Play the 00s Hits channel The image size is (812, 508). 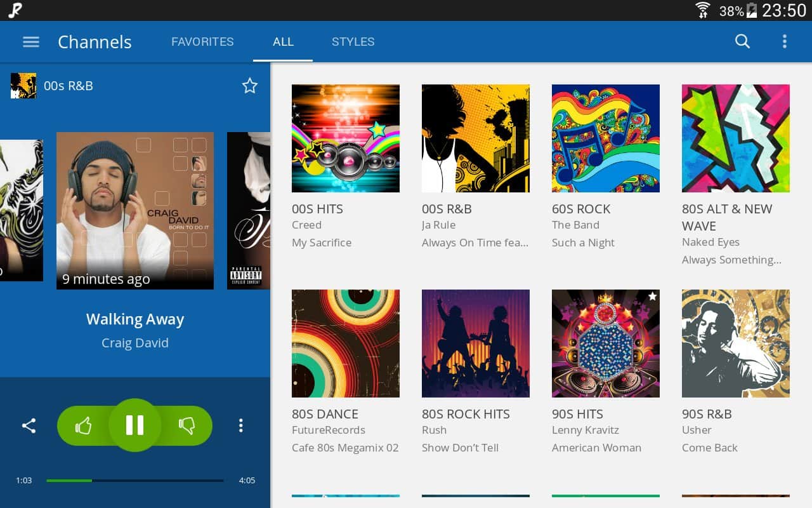click(346, 138)
